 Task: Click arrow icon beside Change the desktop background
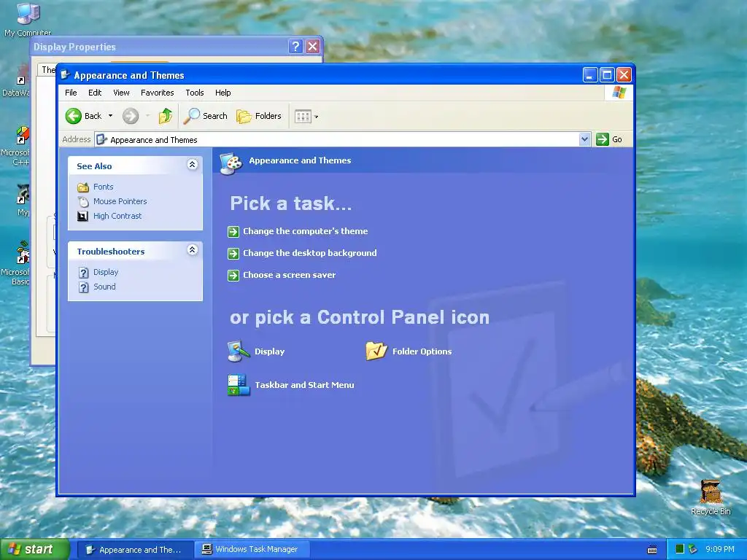233,253
